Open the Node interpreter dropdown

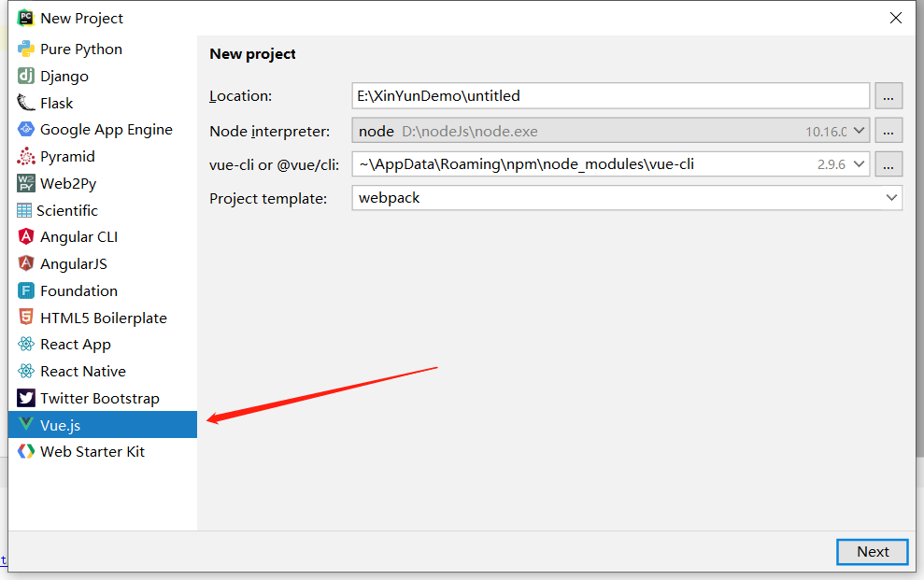pos(860,131)
